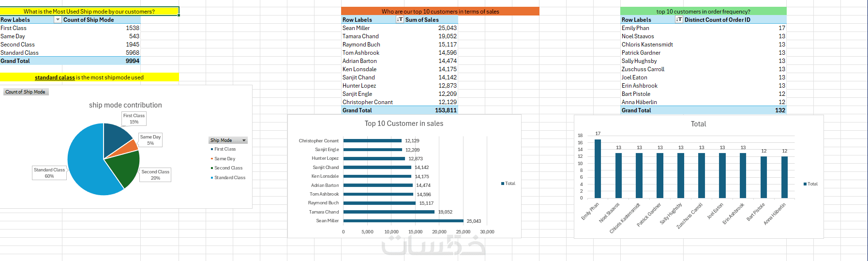The image size is (868, 261).
Task: Expand the Ship Mode chart field dropdown
Action: click(244, 140)
